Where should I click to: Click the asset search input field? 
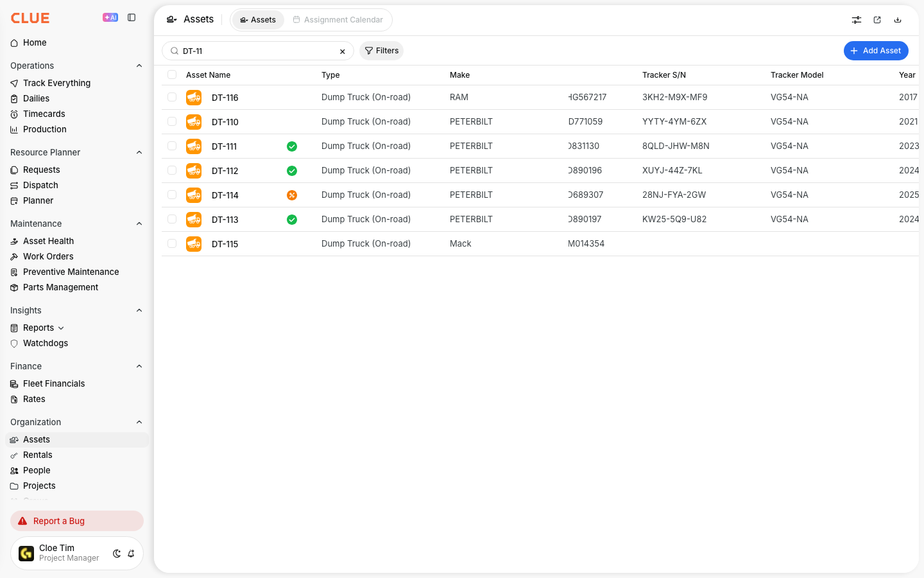(258, 51)
